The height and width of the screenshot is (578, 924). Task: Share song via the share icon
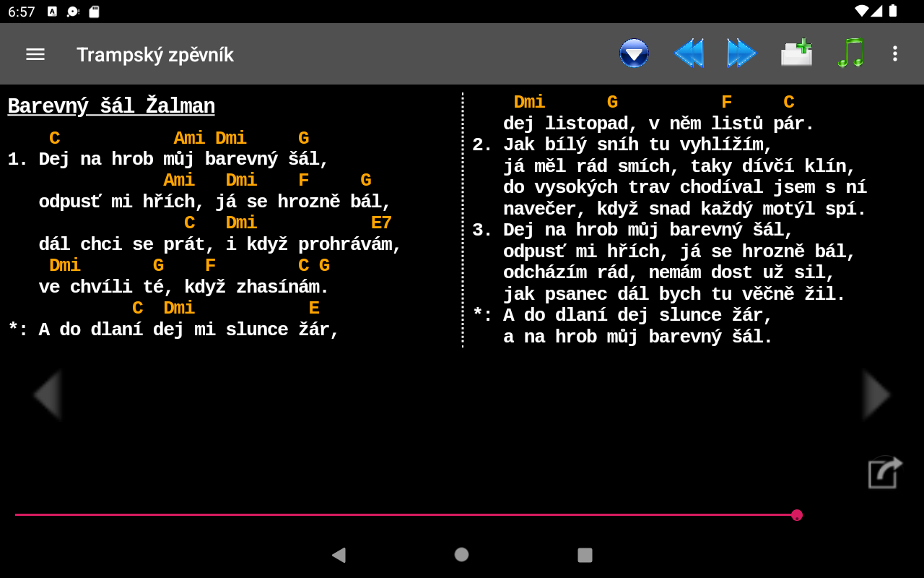[x=885, y=473]
